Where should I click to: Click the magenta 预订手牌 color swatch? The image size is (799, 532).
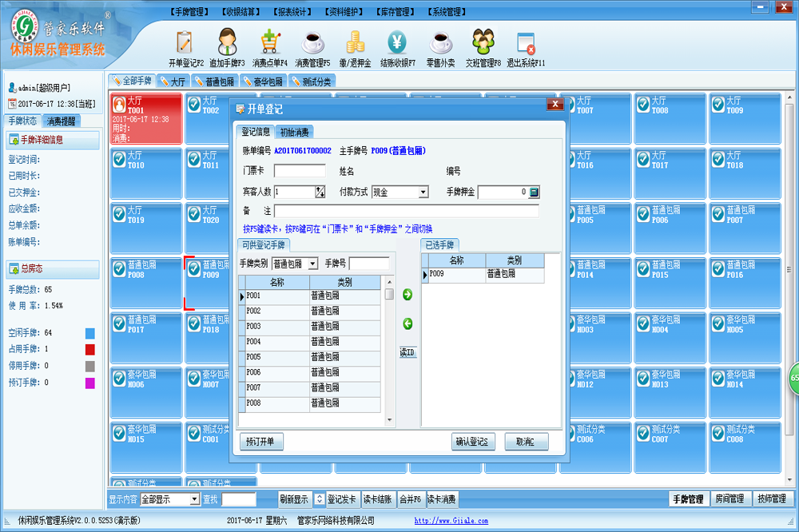coord(89,383)
